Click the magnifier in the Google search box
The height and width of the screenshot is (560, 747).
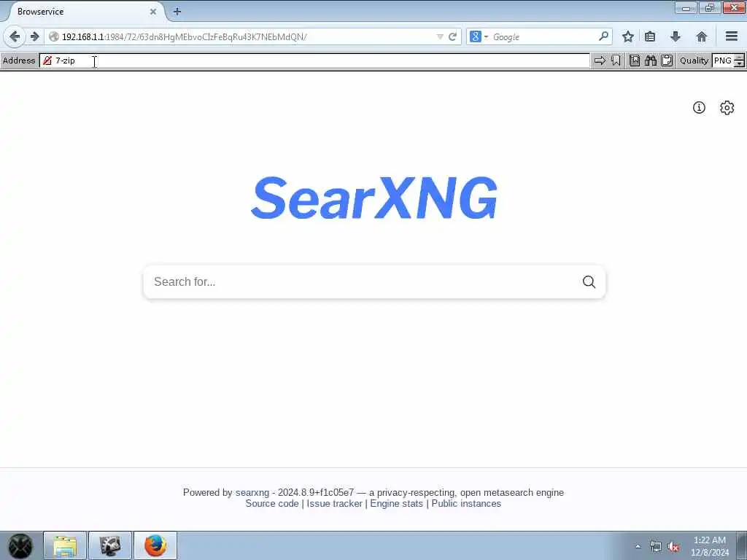[x=603, y=36]
